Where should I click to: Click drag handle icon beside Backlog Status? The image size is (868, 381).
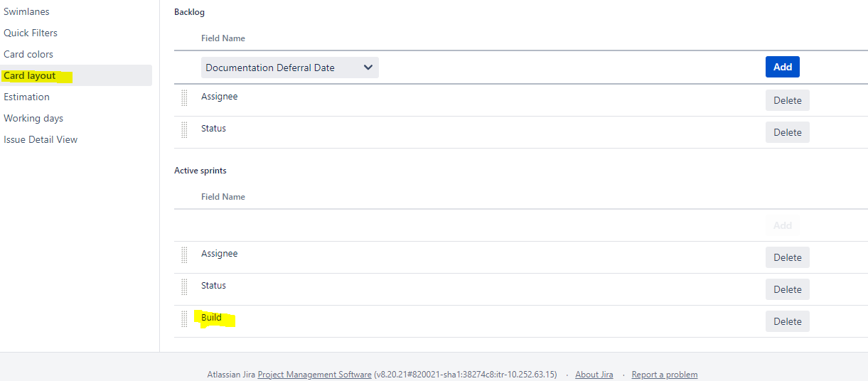click(x=184, y=130)
